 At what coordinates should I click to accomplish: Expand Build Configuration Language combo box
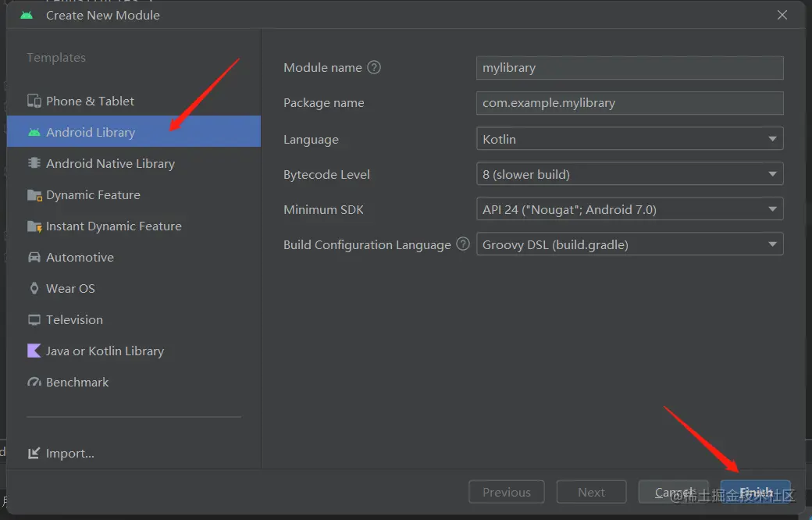click(x=630, y=244)
